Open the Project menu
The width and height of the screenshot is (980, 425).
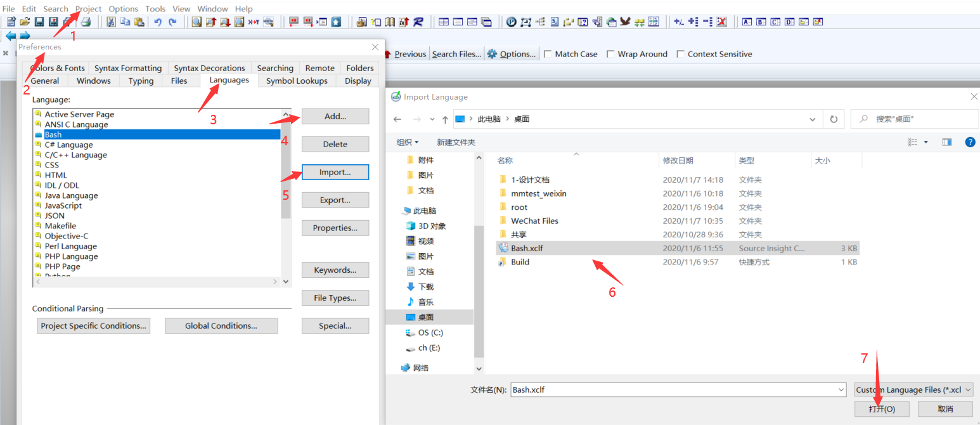tap(88, 9)
